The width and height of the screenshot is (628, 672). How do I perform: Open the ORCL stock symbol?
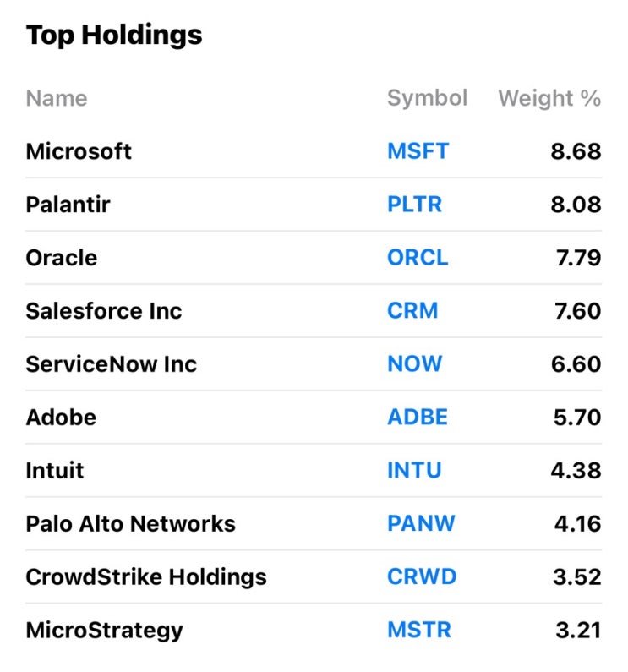pos(418,258)
